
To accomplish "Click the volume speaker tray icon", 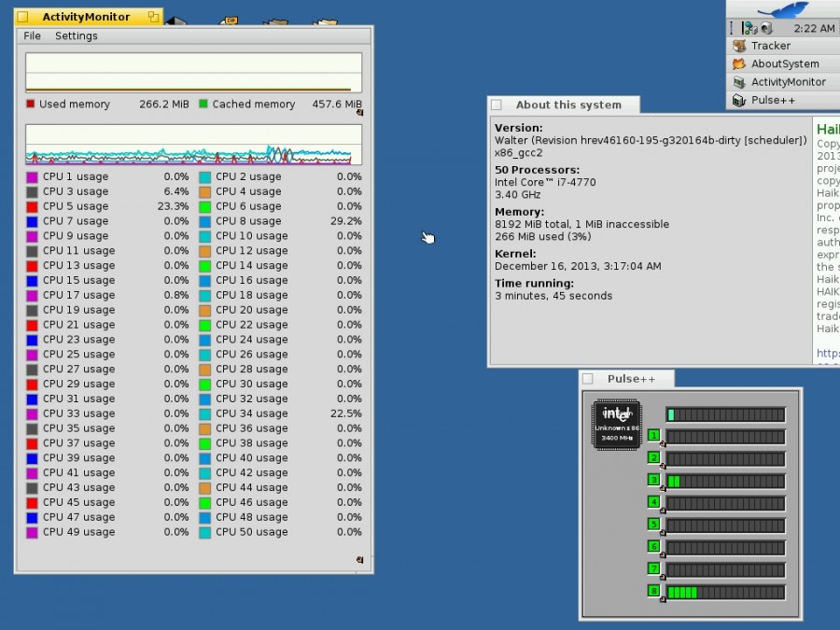I will [766, 28].
